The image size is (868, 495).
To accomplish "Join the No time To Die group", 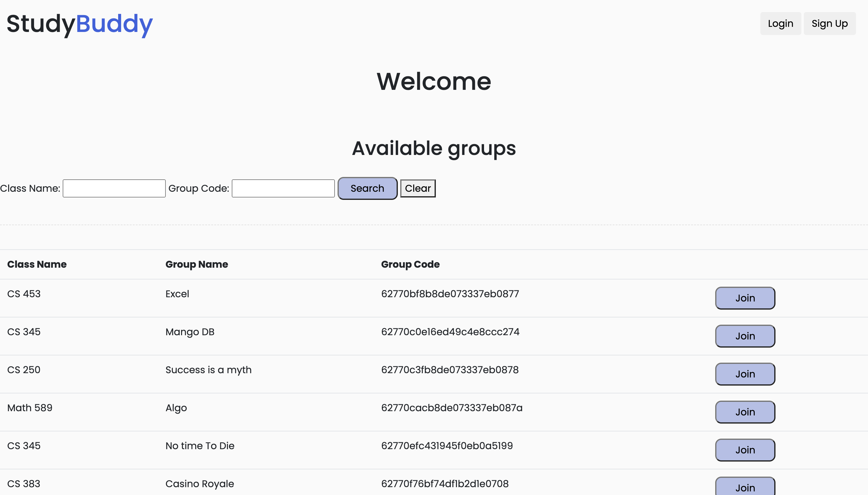I will (745, 450).
